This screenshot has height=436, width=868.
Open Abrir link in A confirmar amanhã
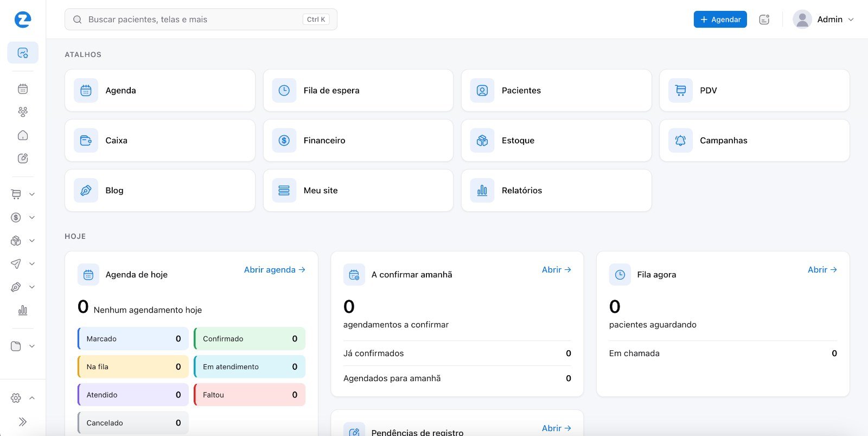pyautogui.click(x=557, y=270)
